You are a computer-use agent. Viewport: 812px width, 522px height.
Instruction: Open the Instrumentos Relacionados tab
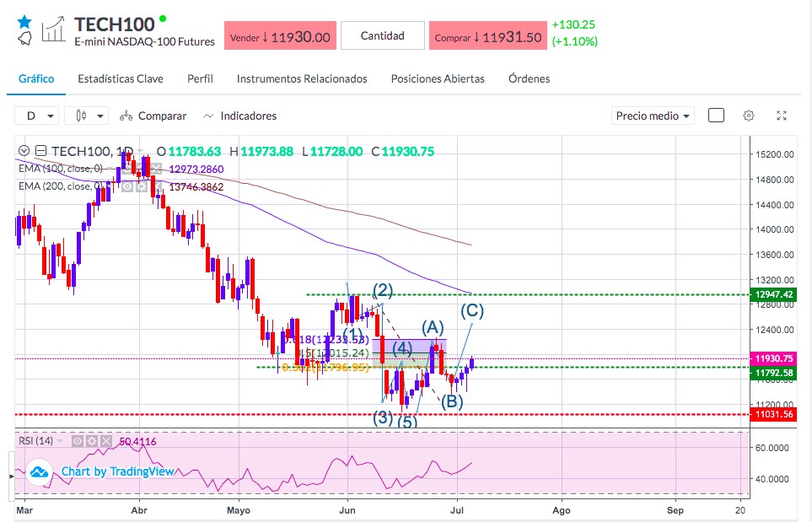tap(302, 78)
